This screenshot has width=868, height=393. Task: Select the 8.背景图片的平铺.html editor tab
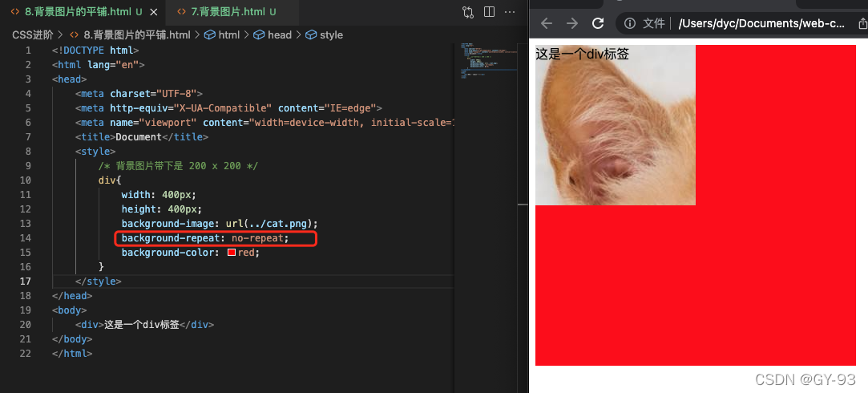[x=83, y=12]
